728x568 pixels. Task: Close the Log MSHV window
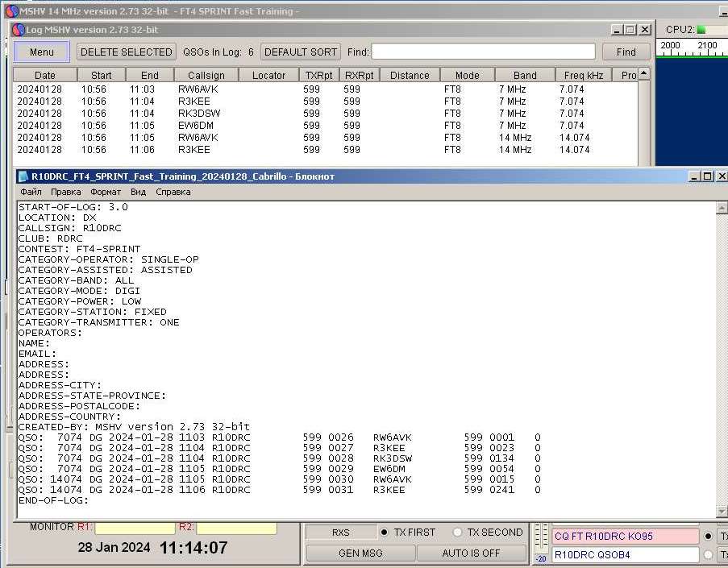pyautogui.click(x=645, y=30)
